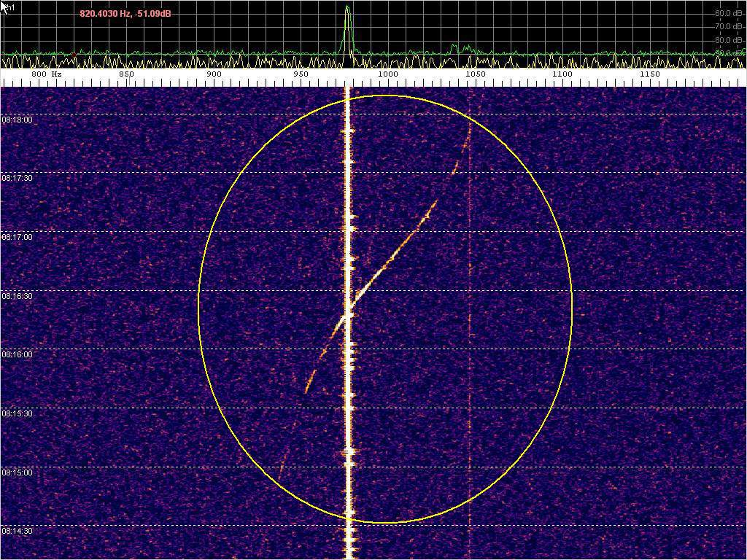Click the 70.0 dB amplitude label
The image size is (747, 560).
pos(729,26)
